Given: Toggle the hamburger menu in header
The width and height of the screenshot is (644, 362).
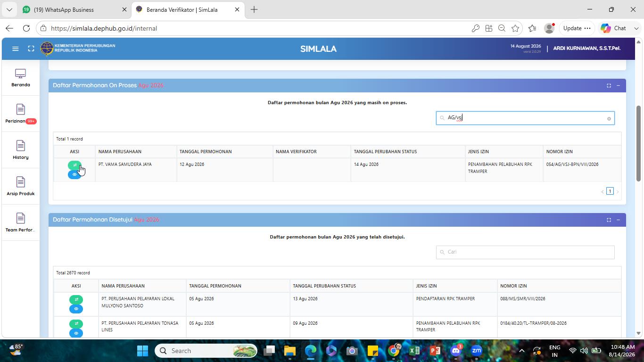Looking at the screenshot, I should tap(15, 49).
